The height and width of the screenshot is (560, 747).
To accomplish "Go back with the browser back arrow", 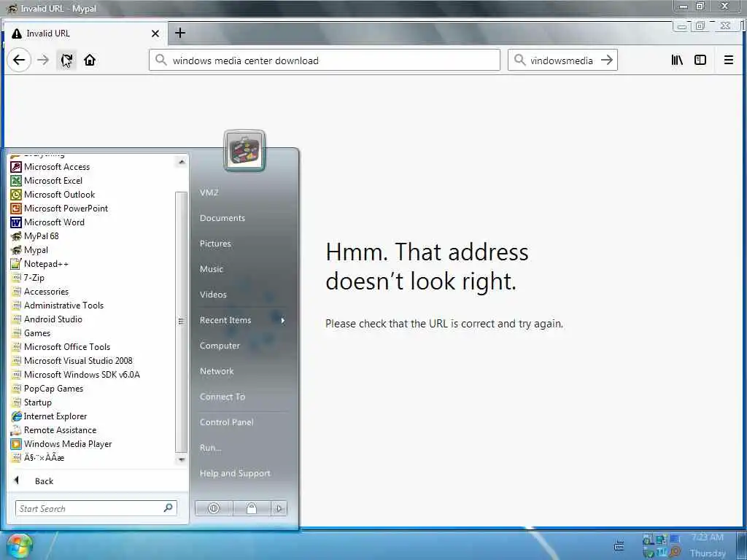I will 19,60.
